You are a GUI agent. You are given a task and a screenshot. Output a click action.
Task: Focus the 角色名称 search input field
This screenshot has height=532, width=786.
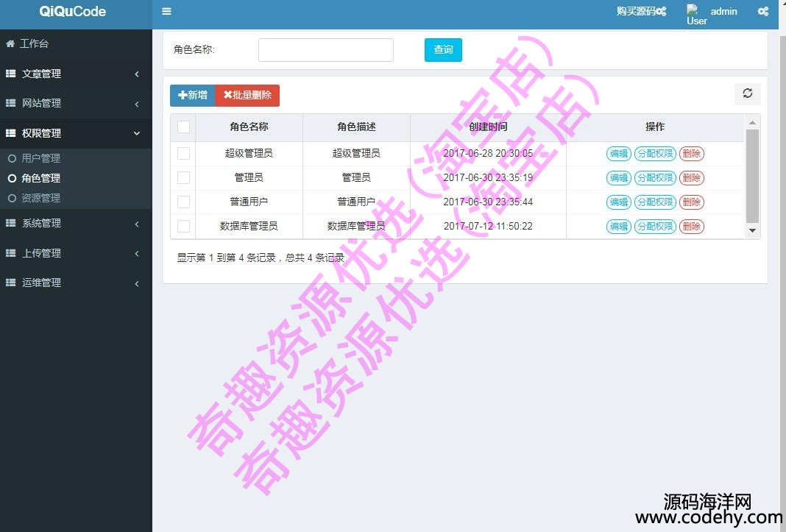pos(326,50)
